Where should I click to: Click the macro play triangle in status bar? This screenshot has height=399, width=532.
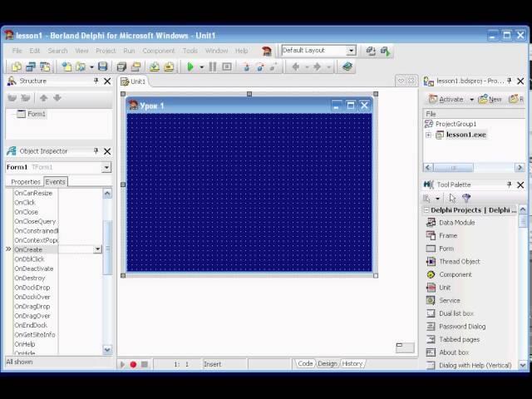pyautogui.click(x=122, y=364)
